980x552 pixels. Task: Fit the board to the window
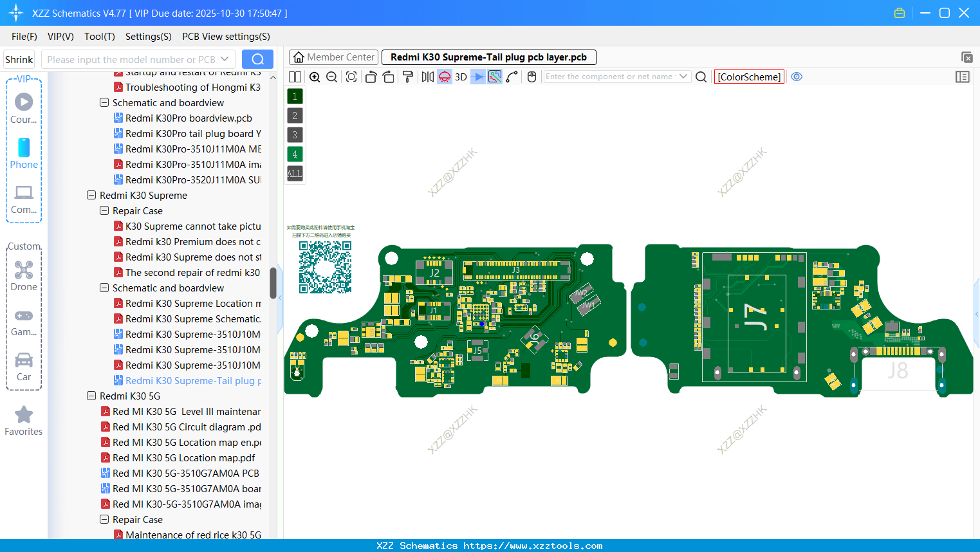[x=351, y=77]
